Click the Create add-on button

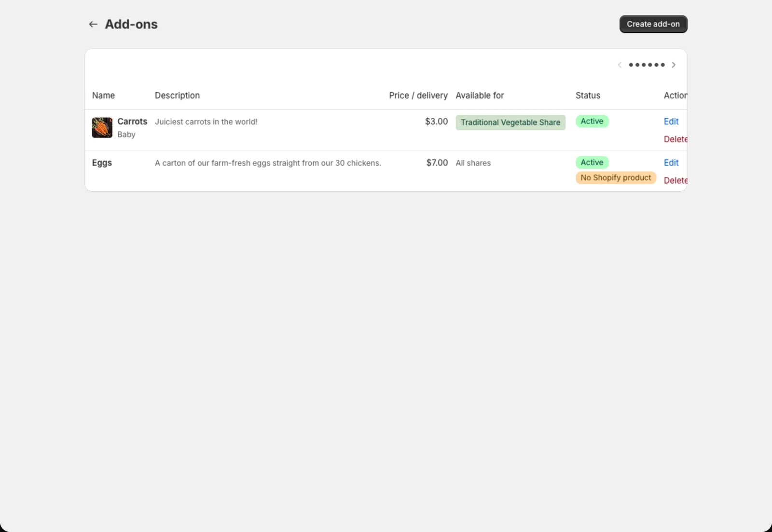pos(653,24)
